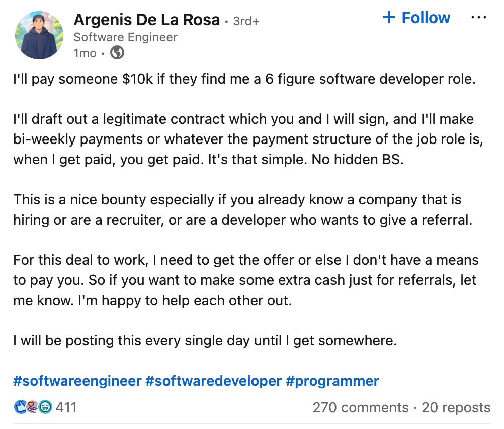Open Argenis De La Rosa profile name link
This screenshot has height=429, width=504.
click(146, 20)
